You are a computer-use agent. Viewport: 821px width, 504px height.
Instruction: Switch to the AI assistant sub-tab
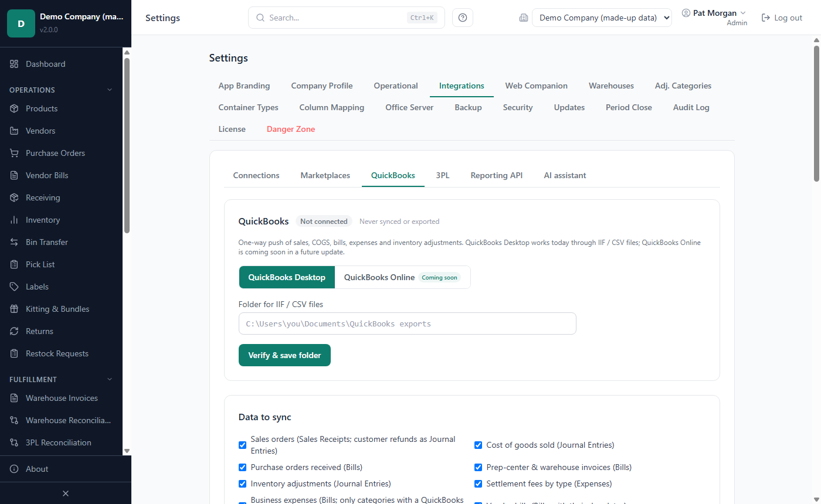[565, 175]
